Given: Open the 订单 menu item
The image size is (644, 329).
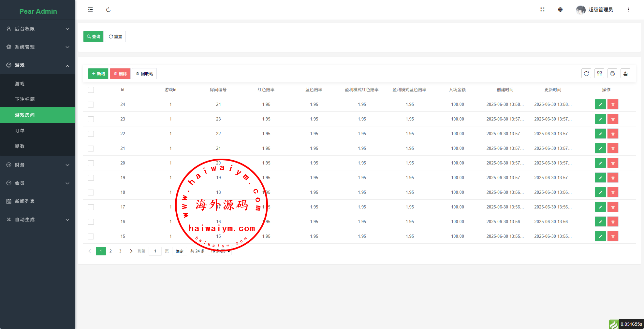Looking at the screenshot, I should click(x=20, y=131).
